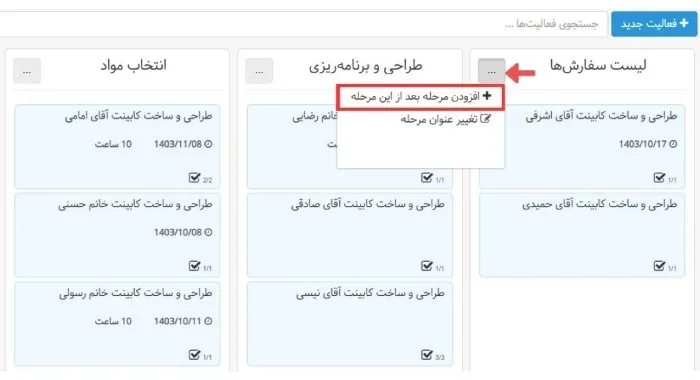Click checklist icon on خانم حسنی card

(x=194, y=266)
